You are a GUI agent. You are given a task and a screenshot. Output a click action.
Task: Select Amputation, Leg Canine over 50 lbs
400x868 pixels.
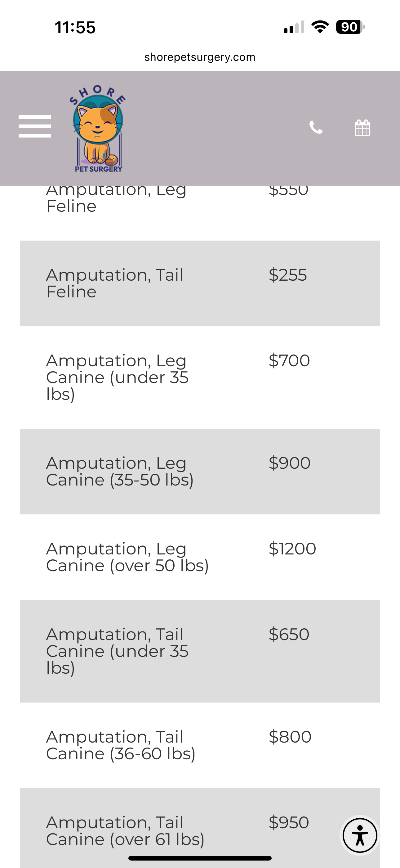click(200, 557)
